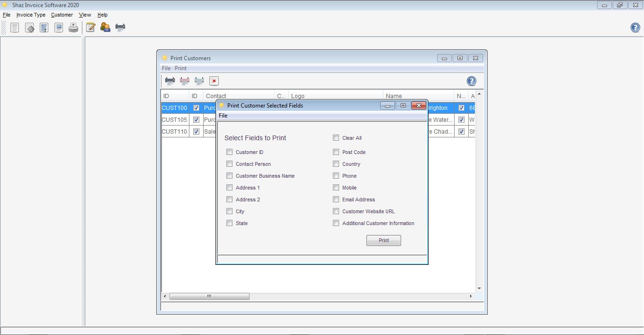Select the CUST110 row cell
Image resolution: width=644 pixels, height=335 pixels.
[x=175, y=132]
